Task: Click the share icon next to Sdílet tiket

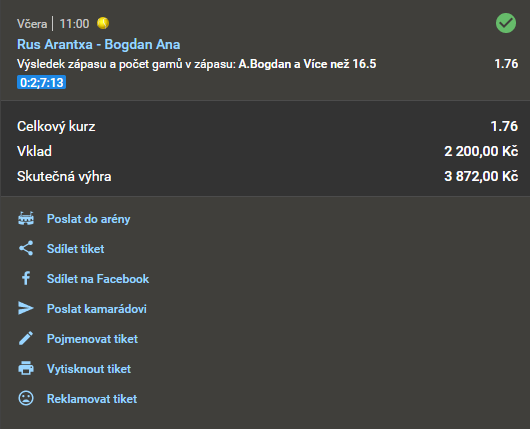Action: (26, 248)
